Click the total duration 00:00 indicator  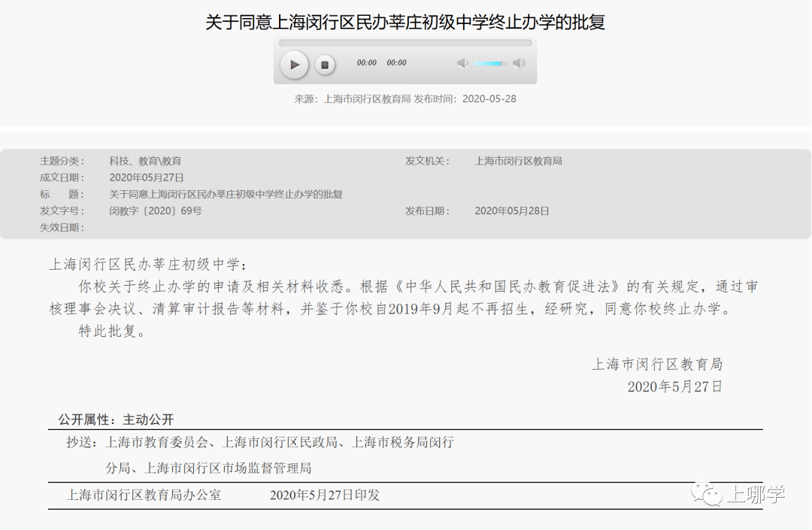396,63
